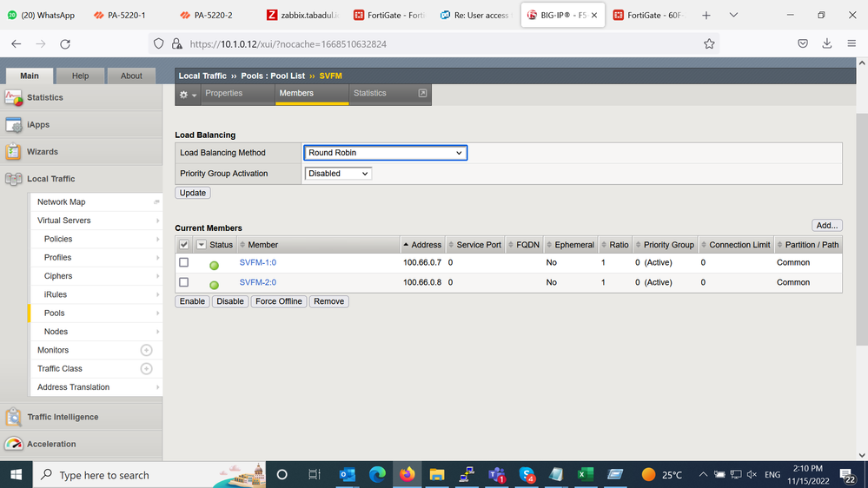The height and width of the screenshot is (488, 868).
Task: Open Load Balancing Method dropdown
Action: (x=385, y=153)
